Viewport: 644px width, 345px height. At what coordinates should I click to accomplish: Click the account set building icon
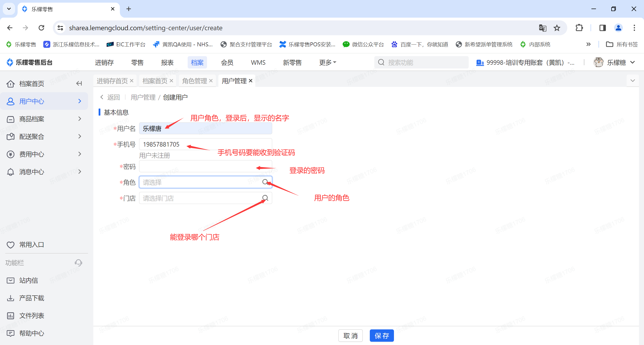pyautogui.click(x=480, y=62)
